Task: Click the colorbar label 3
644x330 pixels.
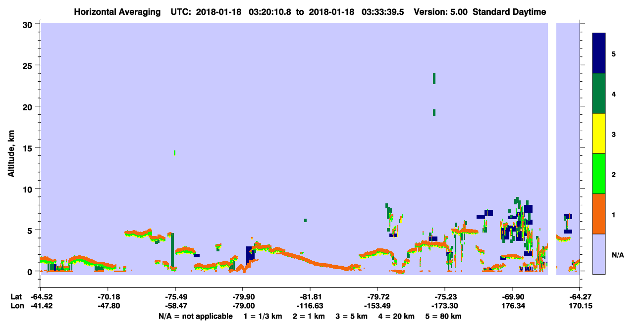Action: pyautogui.click(x=613, y=135)
